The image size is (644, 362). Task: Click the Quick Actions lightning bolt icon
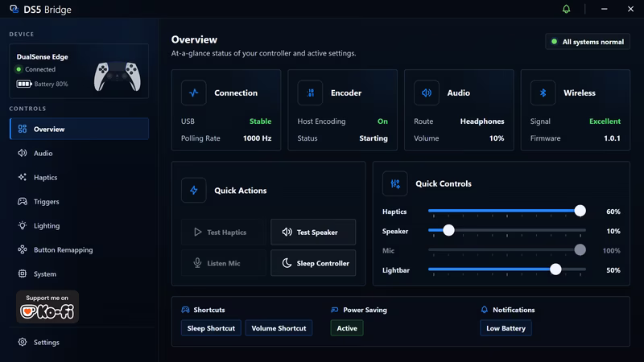193,190
